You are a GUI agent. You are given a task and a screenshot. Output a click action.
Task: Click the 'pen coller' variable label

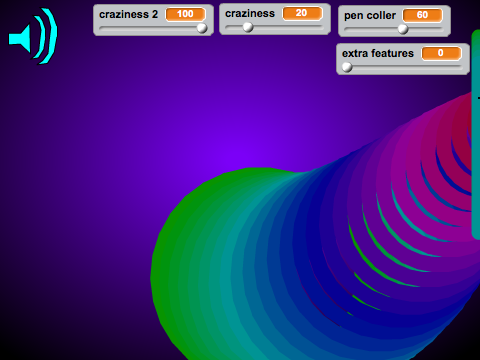pos(370,16)
